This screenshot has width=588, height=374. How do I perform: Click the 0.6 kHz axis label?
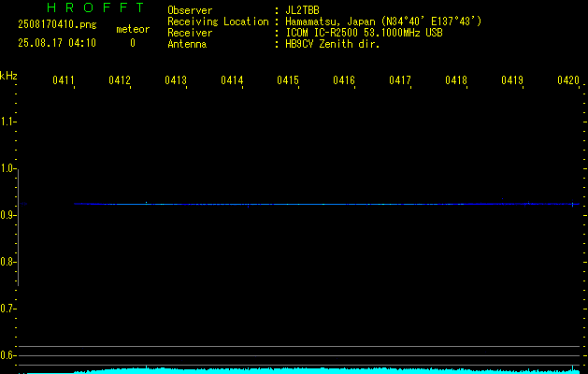point(7,355)
